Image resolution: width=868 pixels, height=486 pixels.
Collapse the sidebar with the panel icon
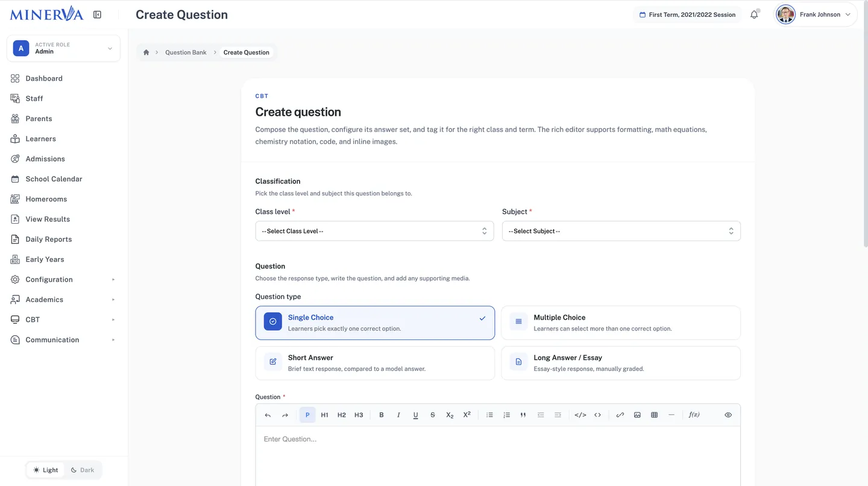(x=97, y=14)
